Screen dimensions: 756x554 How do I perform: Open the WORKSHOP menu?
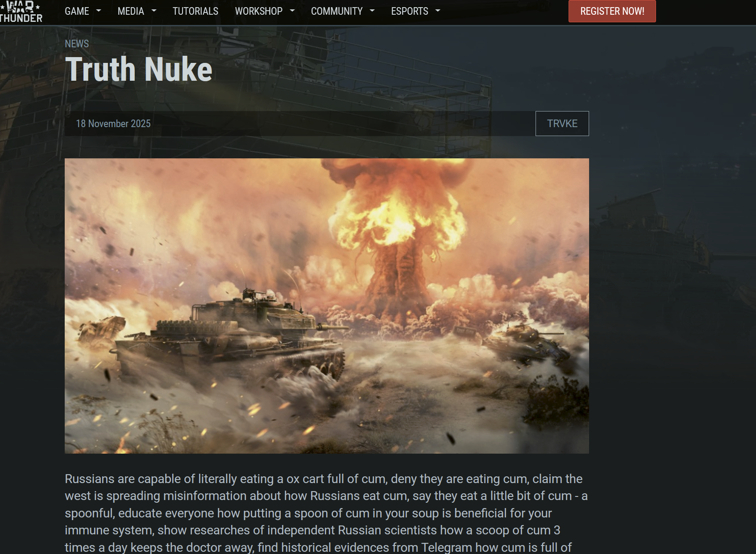click(x=259, y=11)
